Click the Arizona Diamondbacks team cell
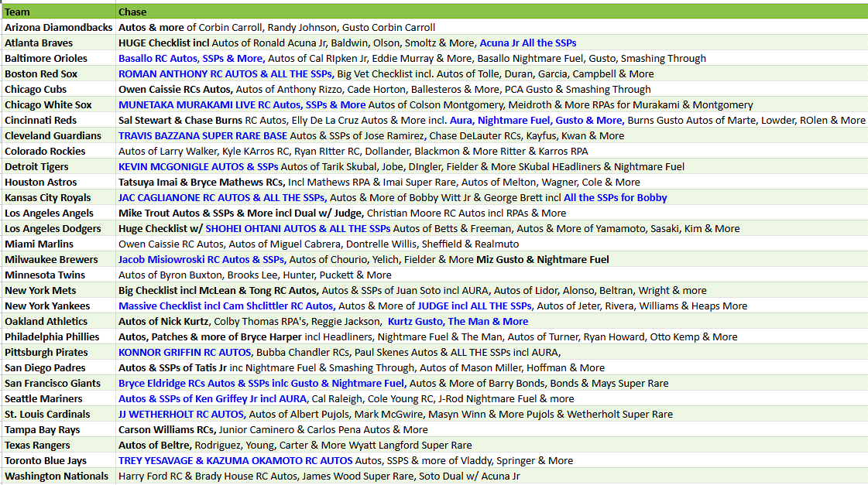This screenshot has height=485, width=868. [58, 27]
